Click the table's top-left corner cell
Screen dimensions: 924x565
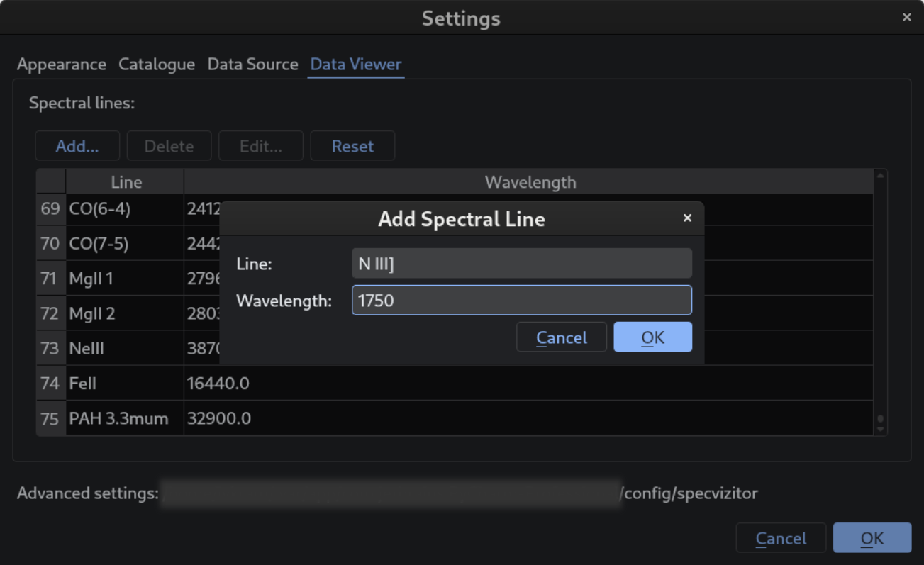(x=51, y=181)
